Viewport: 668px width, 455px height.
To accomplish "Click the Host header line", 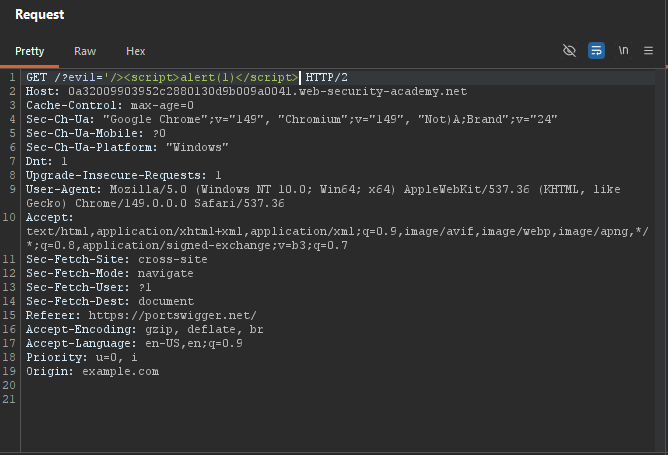I will pos(246,92).
